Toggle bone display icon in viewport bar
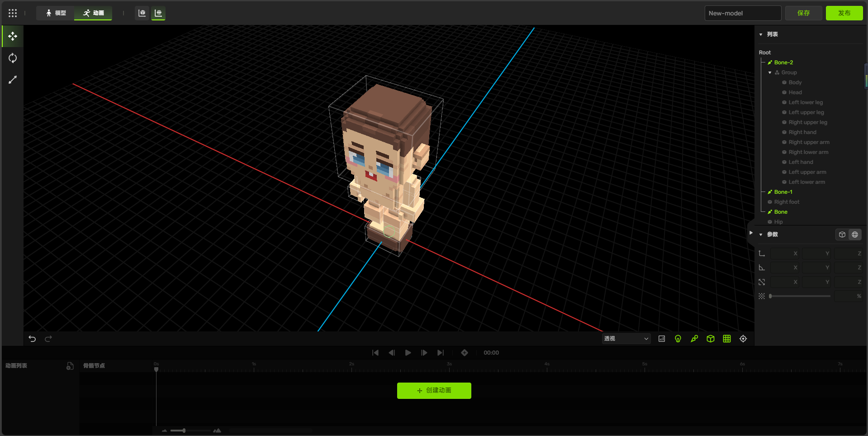Screen dimensions: 868x436 694,339
